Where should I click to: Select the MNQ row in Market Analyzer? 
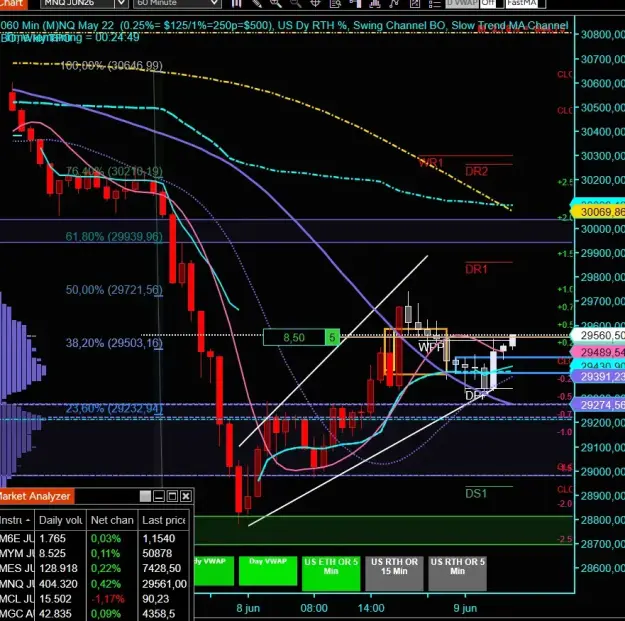pyautogui.click(x=96, y=584)
